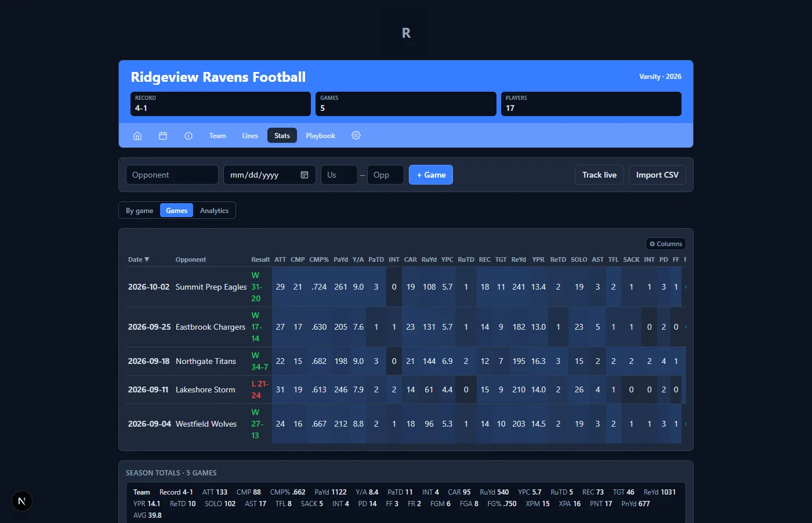The width and height of the screenshot is (812, 523).
Task: Click the PaYd column header
Action: tap(340, 259)
